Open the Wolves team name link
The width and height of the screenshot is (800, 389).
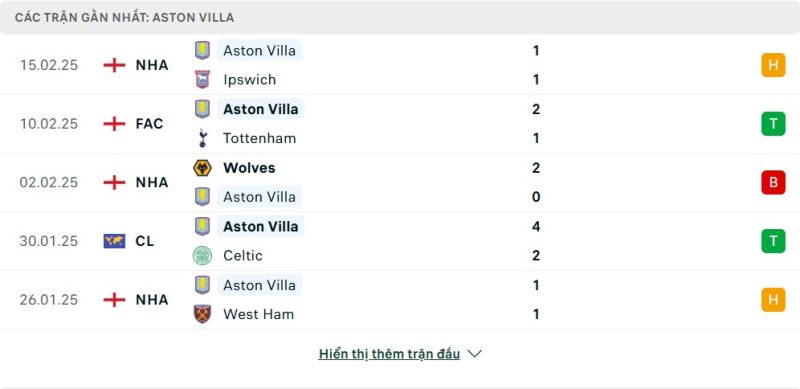[249, 167]
